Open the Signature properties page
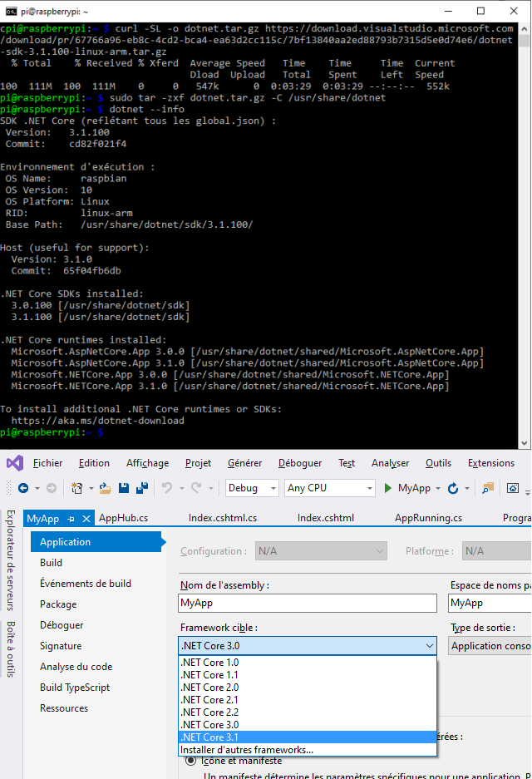Viewport: 532px width, 779px height. 61,646
